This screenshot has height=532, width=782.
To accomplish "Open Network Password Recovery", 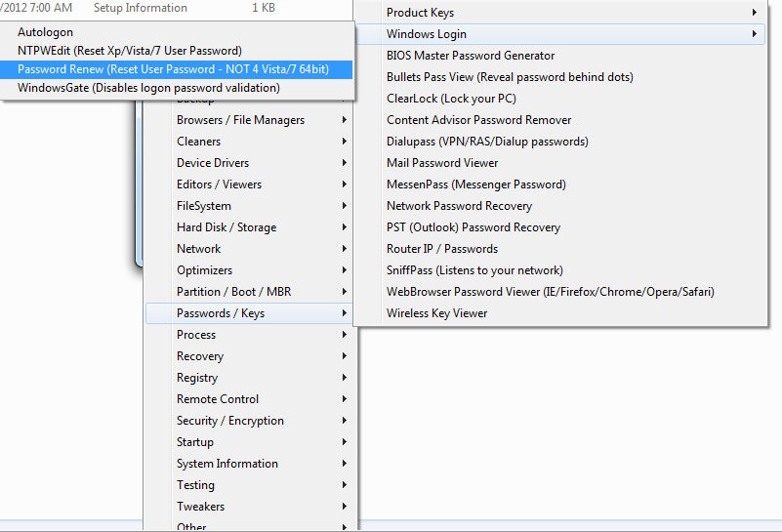I will 560,205.
